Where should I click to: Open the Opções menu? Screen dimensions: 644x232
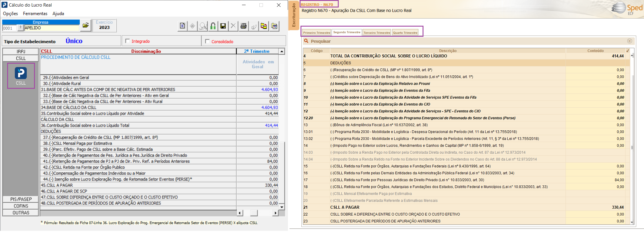pos(10,13)
